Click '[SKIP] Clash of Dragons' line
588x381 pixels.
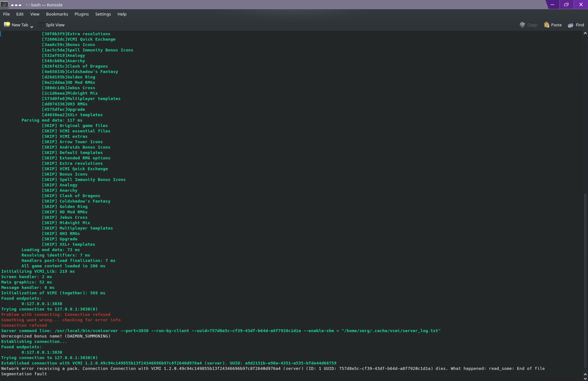(71, 196)
